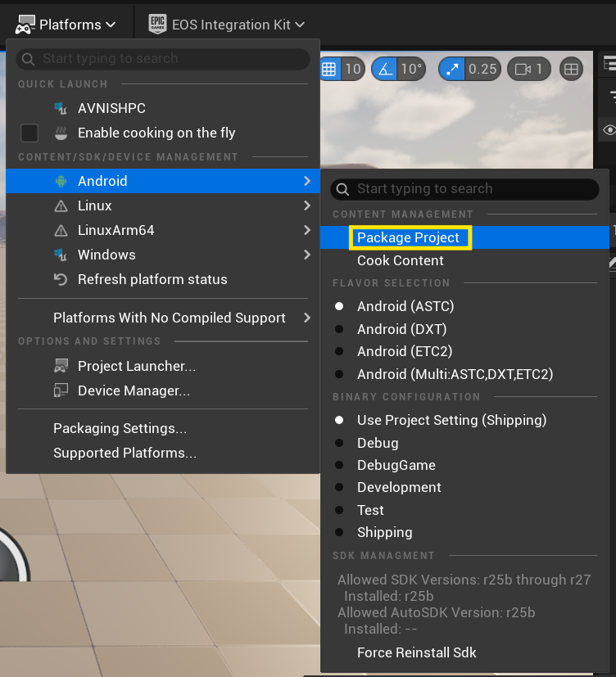The image size is (616, 677).
Task: Select Android (ETC2) flavor radio option
Action: tap(340, 351)
